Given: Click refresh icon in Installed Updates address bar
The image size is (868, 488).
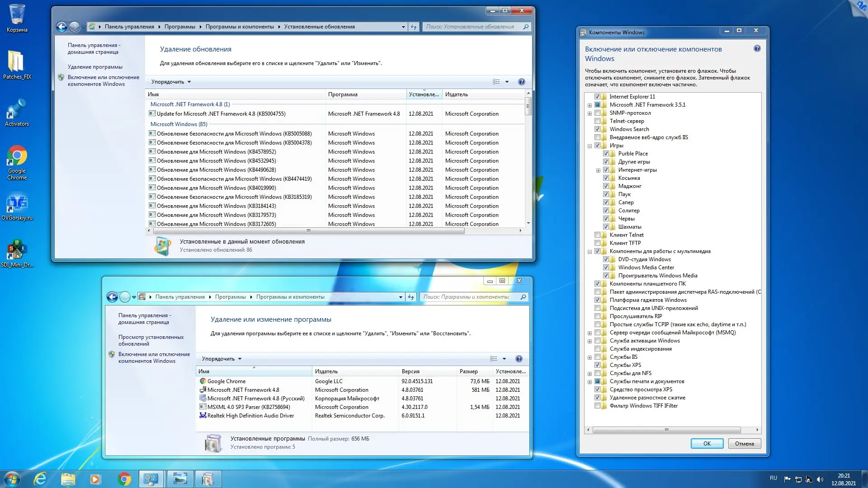Looking at the screenshot, I should pos(413,27).
